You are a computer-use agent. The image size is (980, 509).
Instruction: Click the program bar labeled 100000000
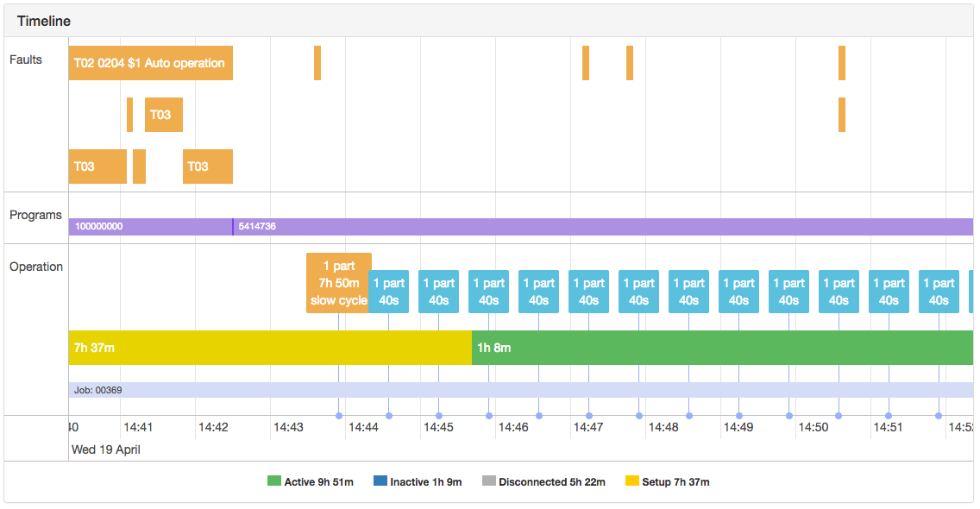151,224
